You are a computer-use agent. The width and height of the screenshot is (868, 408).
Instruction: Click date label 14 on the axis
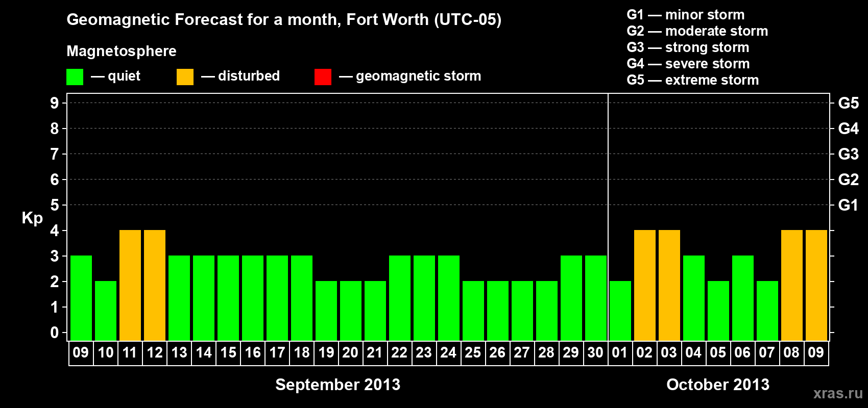pos(204,353)
